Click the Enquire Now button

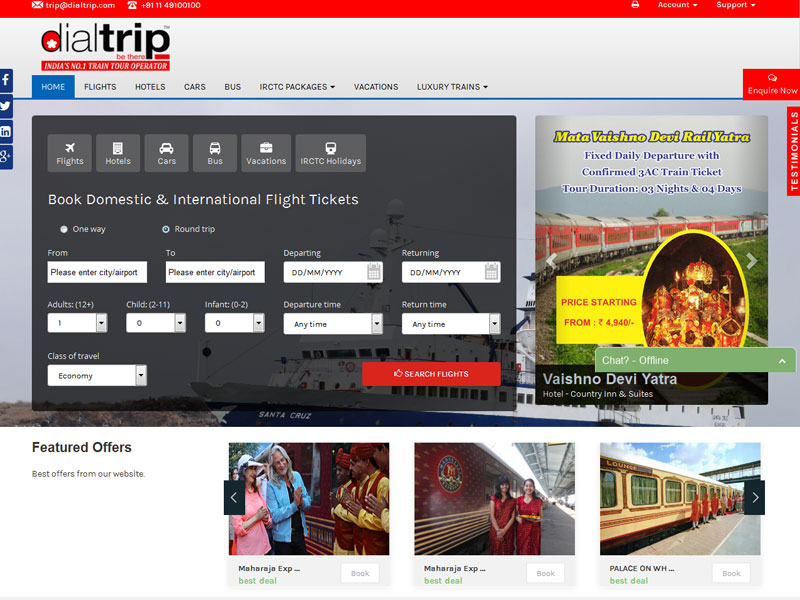[772, 84]
